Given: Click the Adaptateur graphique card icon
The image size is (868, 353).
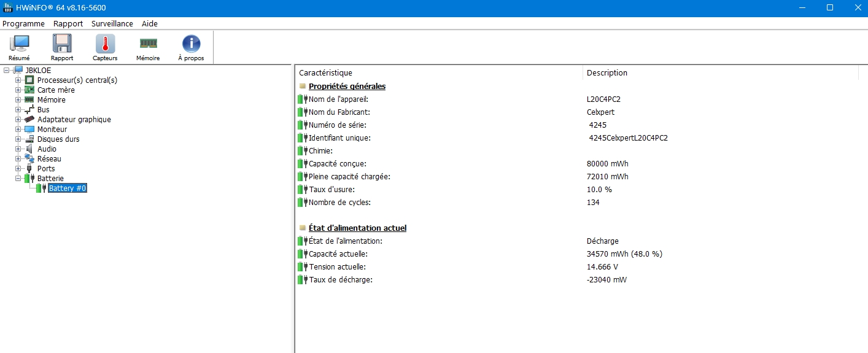Looking at the screenshot, I should pyautogui.click(x=29, y=120).
